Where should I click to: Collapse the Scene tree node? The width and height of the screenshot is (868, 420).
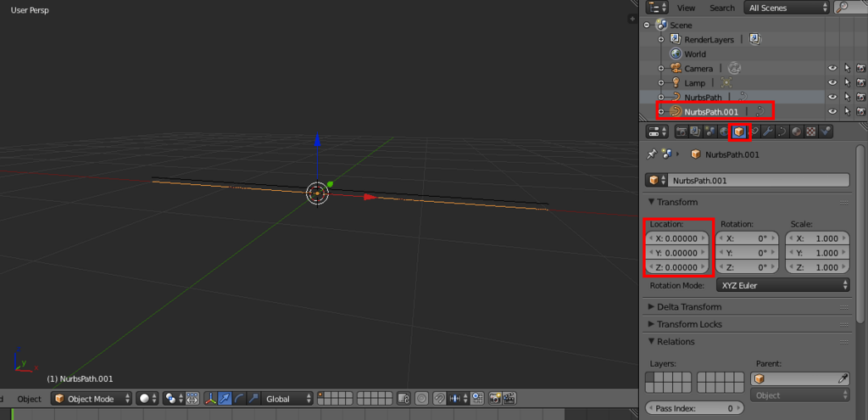point(647,25)
